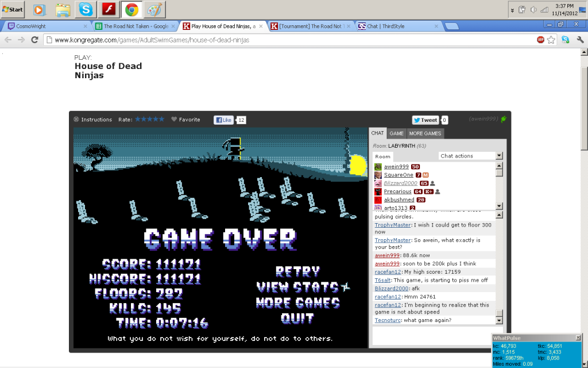Open SquareOne in the room user list
Image resolution: width=588 pixels, height=368 pixels.
point(399,175)
